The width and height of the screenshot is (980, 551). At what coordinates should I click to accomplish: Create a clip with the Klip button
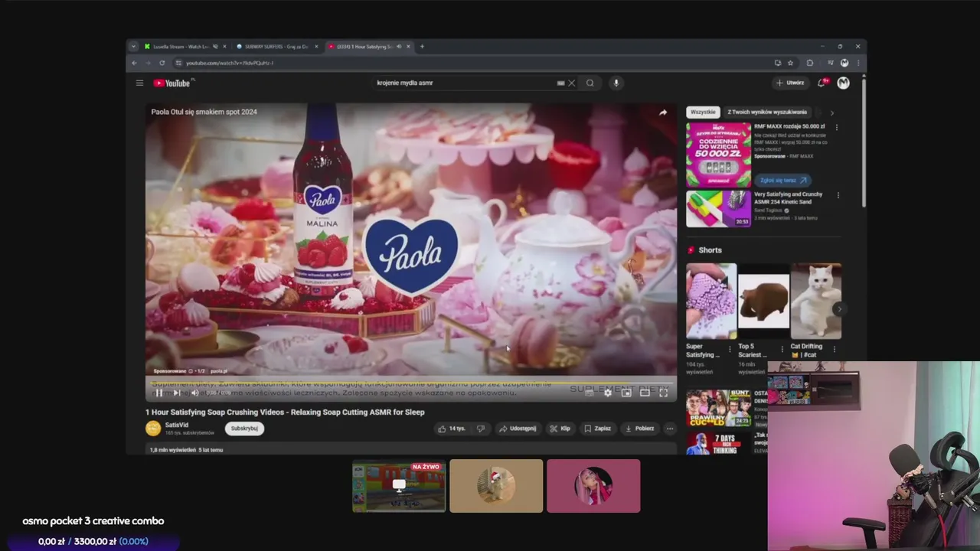pos(560,429)
